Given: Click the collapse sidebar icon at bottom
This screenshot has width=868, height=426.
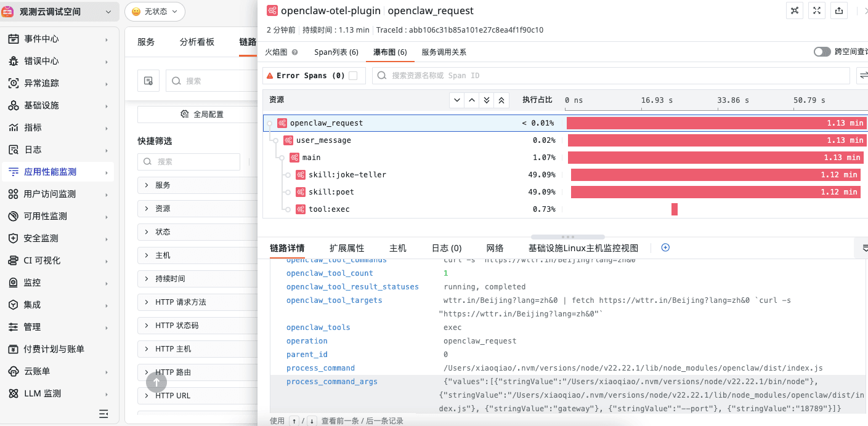Looking at the screenshot, I should click(104, 414).
